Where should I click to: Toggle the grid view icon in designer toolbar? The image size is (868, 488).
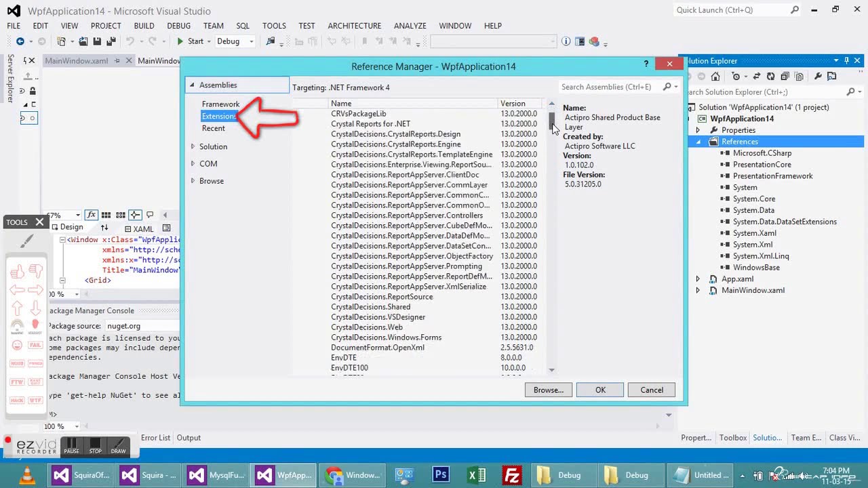(x=106, y=215)
